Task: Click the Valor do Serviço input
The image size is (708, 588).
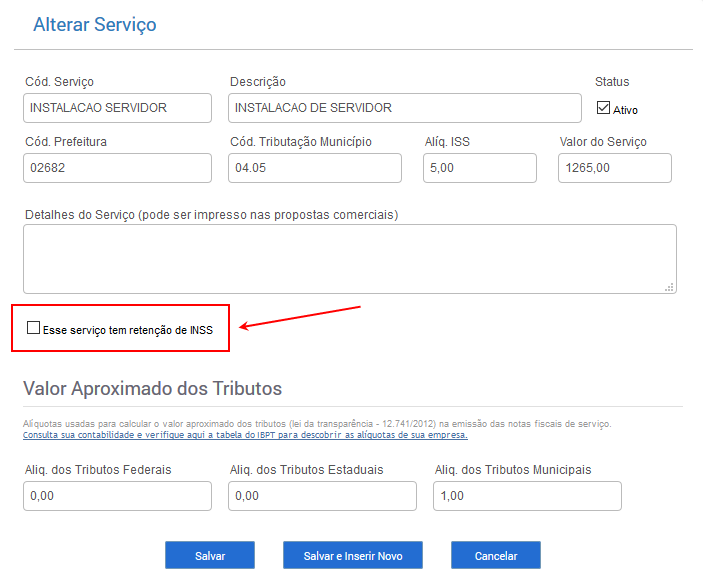Action: point(615,168)
